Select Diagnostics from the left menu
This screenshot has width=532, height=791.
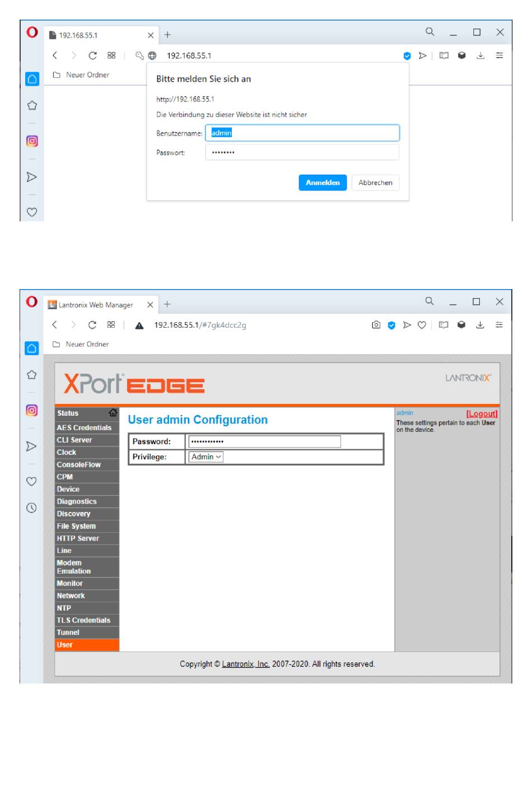point(77,501)
